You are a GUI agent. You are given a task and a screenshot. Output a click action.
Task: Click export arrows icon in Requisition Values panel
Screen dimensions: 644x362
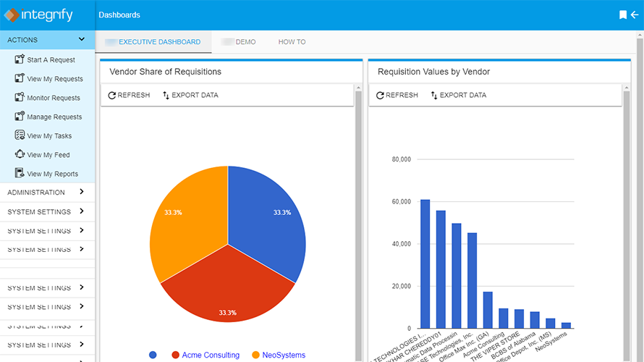coord(434,96)
